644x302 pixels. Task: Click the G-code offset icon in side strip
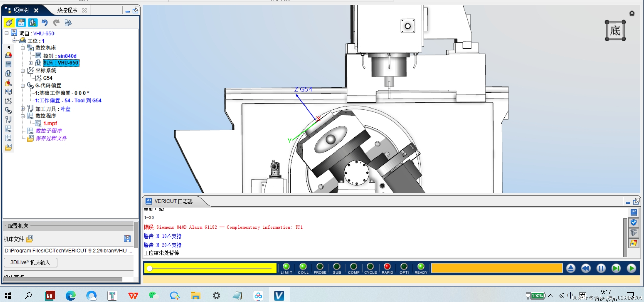tap(9, 110)
